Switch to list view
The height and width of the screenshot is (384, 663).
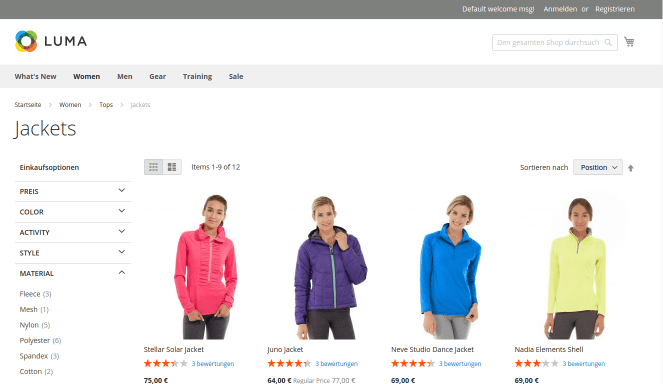(x=172, y=167)
